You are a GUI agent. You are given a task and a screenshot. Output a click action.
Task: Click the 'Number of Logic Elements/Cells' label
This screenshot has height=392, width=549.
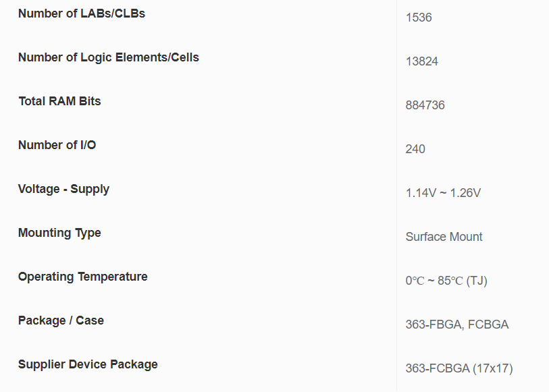108,57
